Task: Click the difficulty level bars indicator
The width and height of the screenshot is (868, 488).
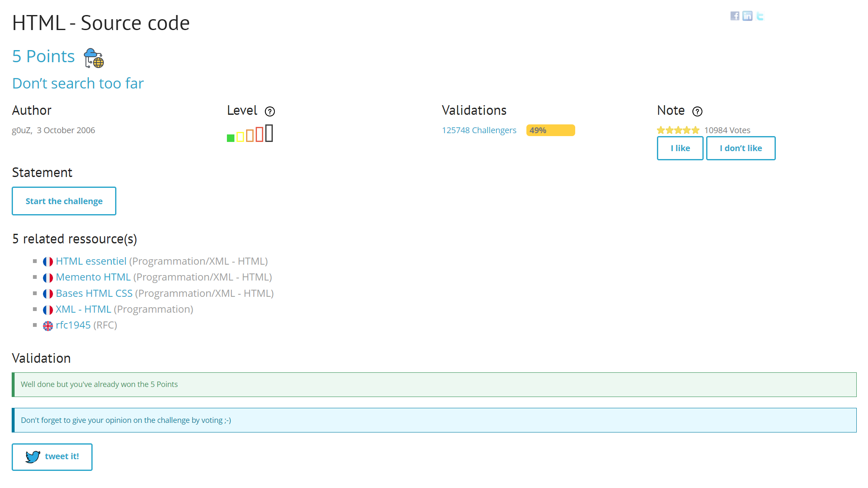Action: [x=250, y=134]
